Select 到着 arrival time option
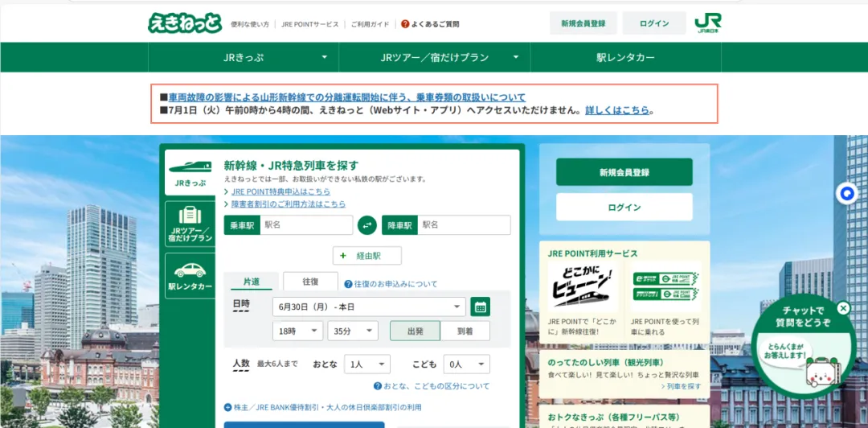Screen dimensions: 868x428 tap(465, 331)
